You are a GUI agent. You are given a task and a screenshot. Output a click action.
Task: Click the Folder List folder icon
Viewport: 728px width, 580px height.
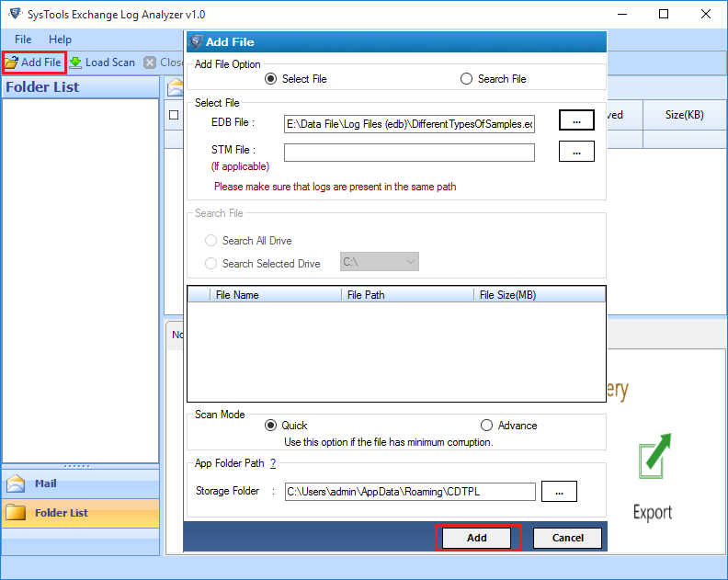pyautogui.click(x=16, y=512)
